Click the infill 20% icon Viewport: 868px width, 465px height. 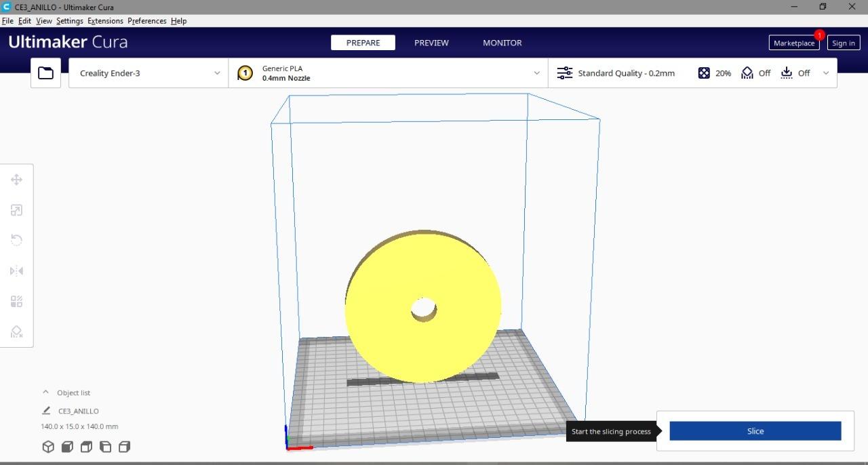coord(704,73)
